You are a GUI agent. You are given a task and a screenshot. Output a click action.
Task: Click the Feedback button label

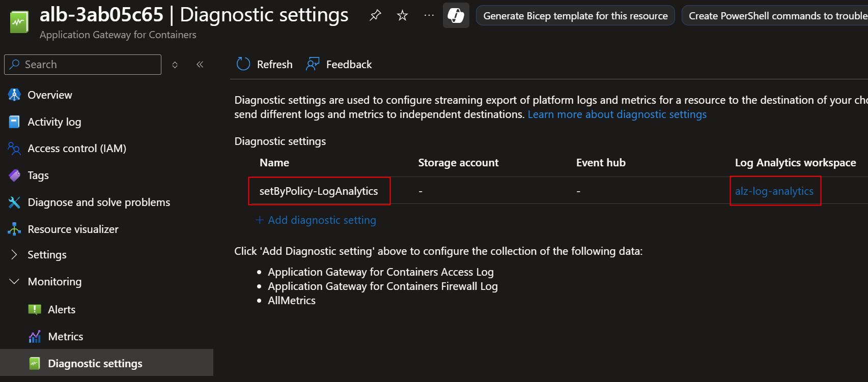pyautogui.click(x=349, y=65)
